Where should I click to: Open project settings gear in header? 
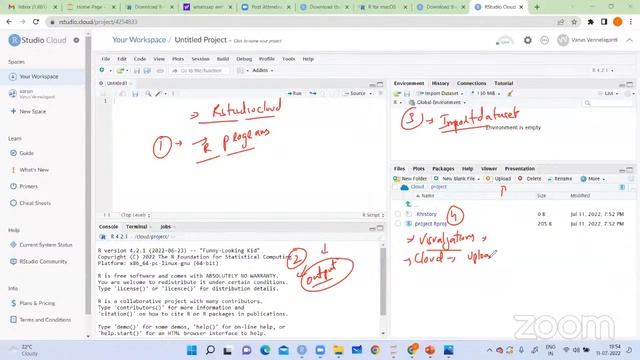tap(528, 40)
